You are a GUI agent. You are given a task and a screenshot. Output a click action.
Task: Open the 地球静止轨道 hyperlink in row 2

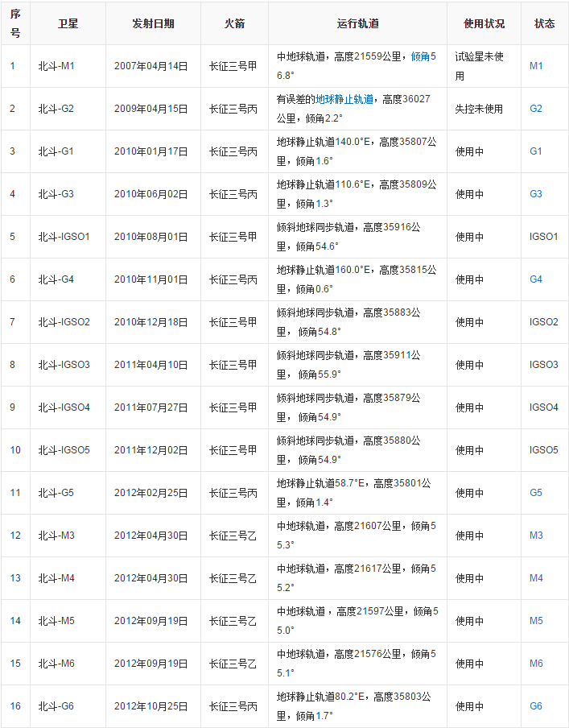coord(344,99)
